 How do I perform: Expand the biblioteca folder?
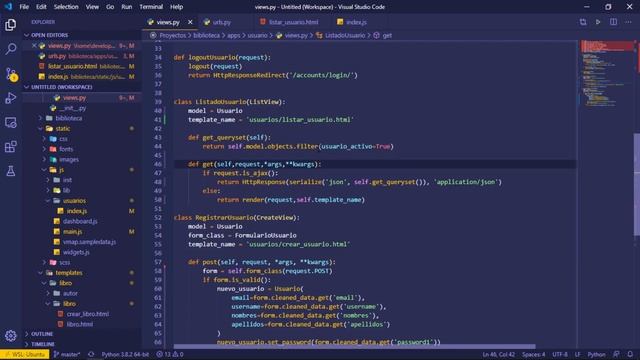tap(69, 118)
